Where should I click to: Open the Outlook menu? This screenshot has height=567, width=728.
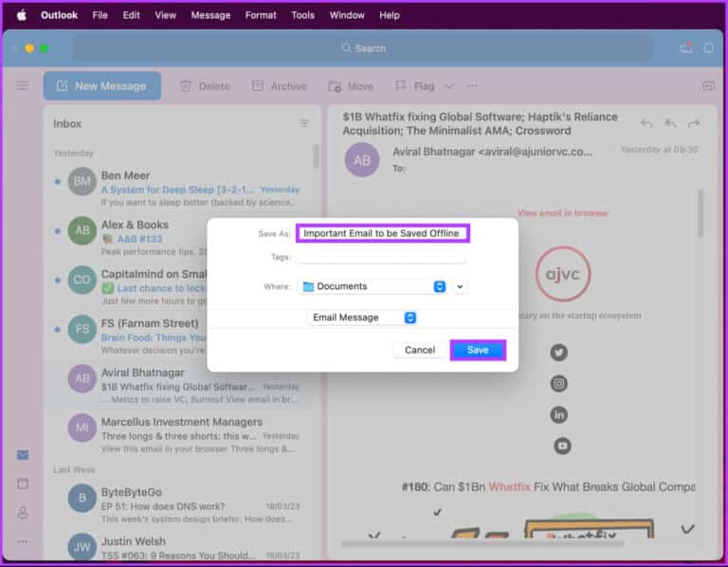pyautogui.click(x=59, y=15)
